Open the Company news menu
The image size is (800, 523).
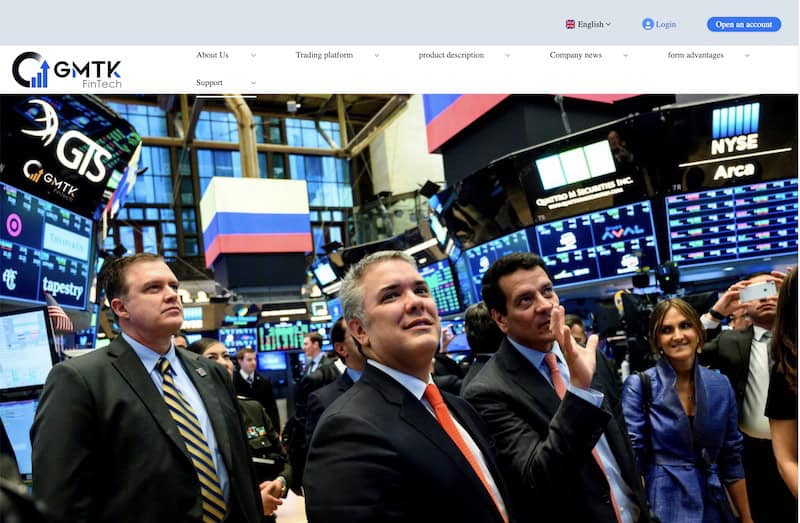point(576,55)
